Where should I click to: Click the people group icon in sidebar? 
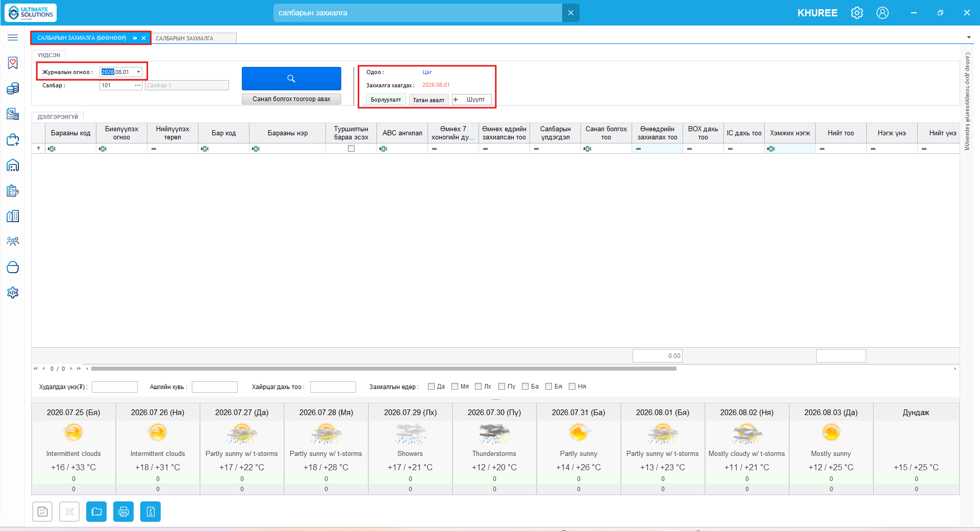pos(13,242)
